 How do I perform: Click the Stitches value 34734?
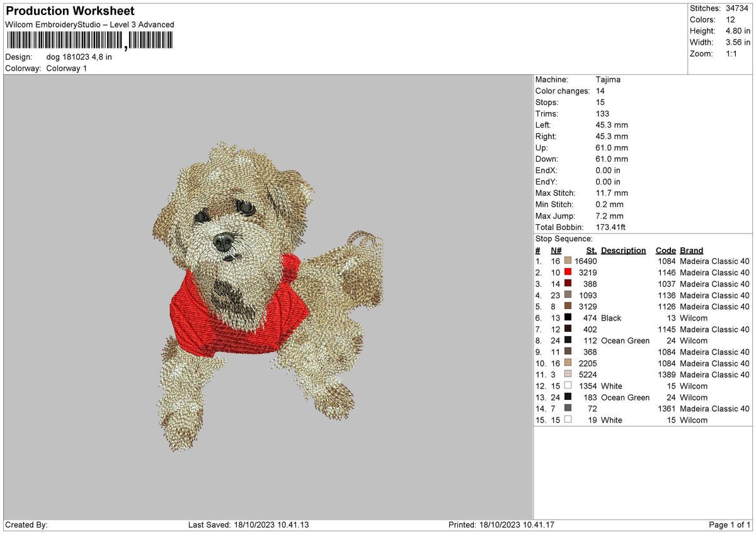coord(738,8)
